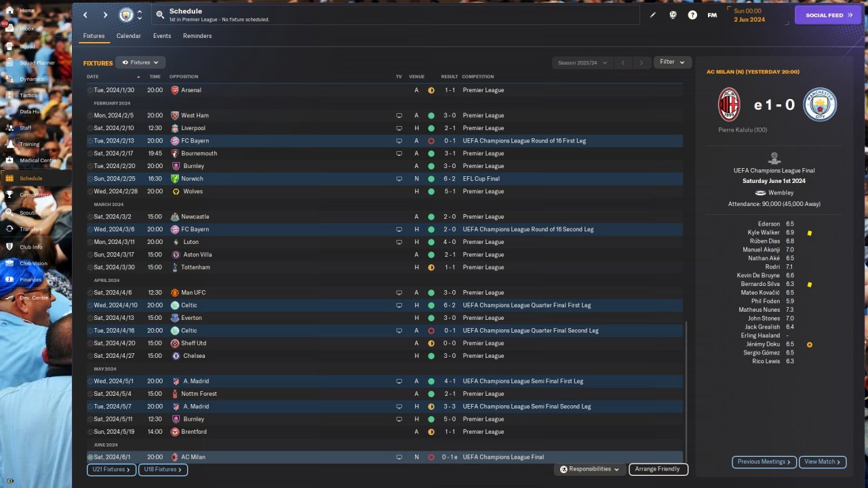The width and height of the screenshot is (868, 488).
Task: Click the date Sun 2 Jun 2024
Action: [x=749, y=15]
